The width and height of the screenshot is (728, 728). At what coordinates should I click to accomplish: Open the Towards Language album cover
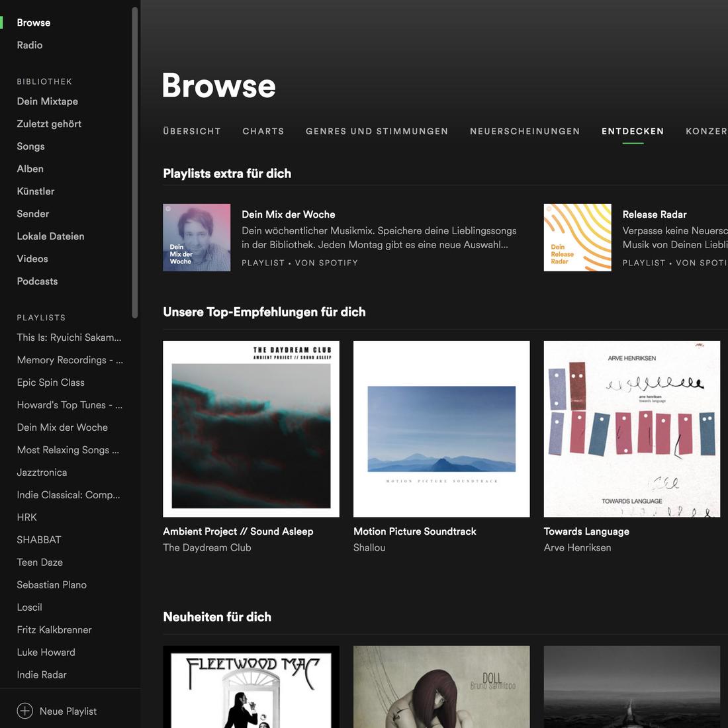pyautogui.click(x=632, y=429)
